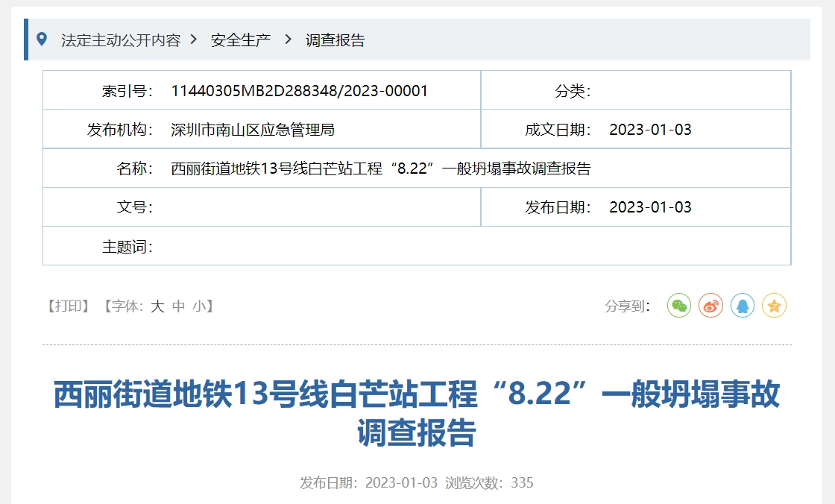Click the 打印 print link
The height and width of the screenshot is (504, 835).
(x=69, y=306)
